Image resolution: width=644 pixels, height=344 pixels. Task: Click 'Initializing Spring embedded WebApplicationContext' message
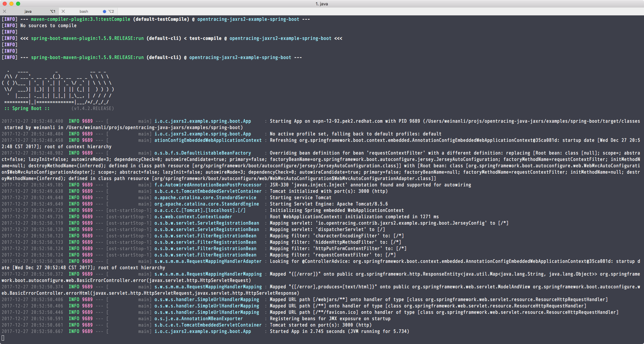coord(337,210)
